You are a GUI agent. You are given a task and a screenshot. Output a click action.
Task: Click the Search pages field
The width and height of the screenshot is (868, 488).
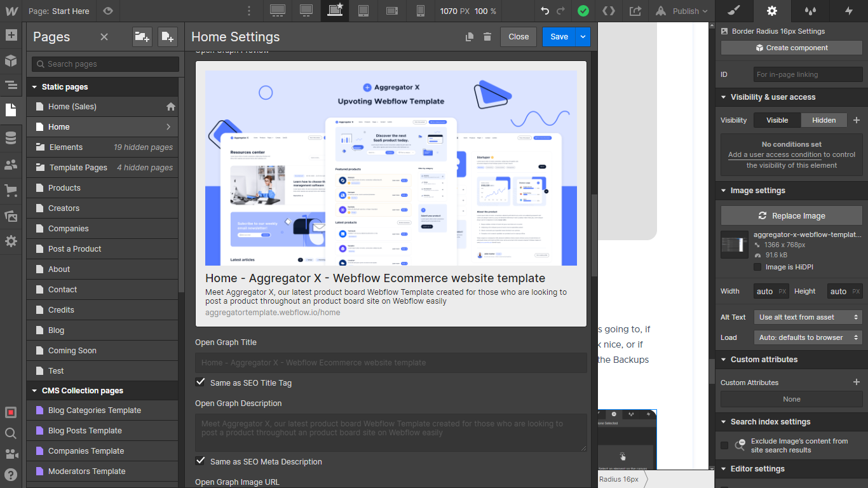coord(105,64)
